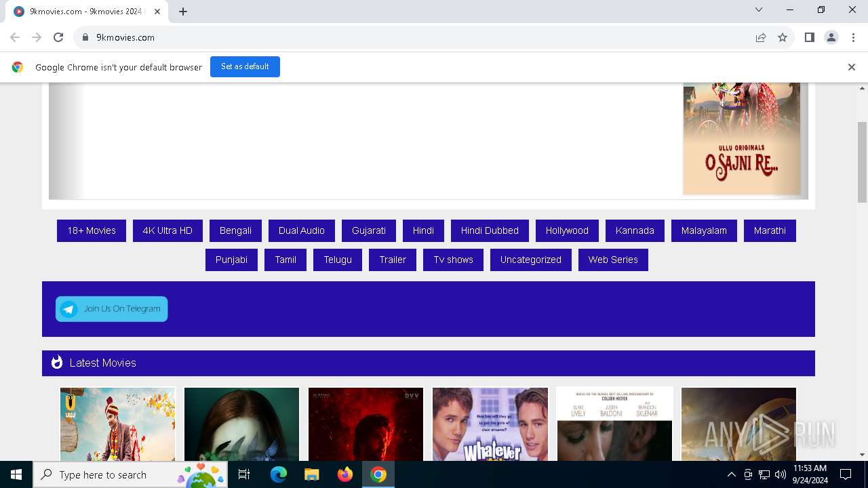This screenshot has height=488, width=868.
Task: Select Malayalam category
Action: pos(704,230)
